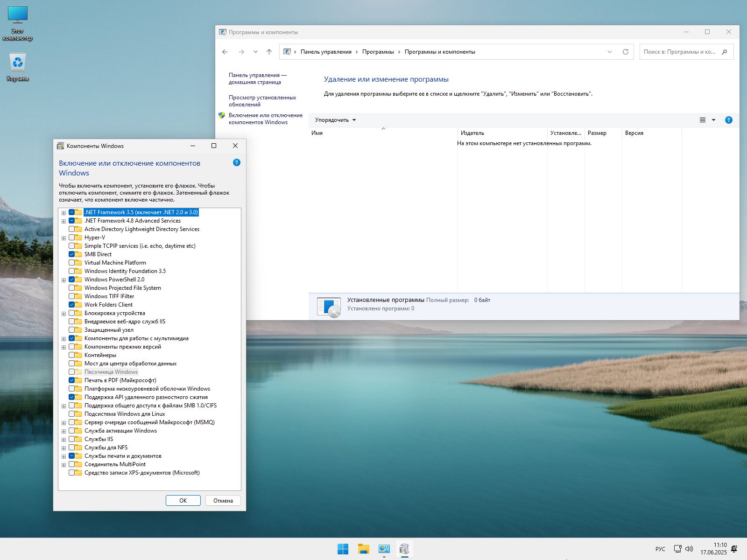Click the view mode icon in Programs toolbar
The width and height of the screenshot is (747, 560).
[x=703, y=120]
